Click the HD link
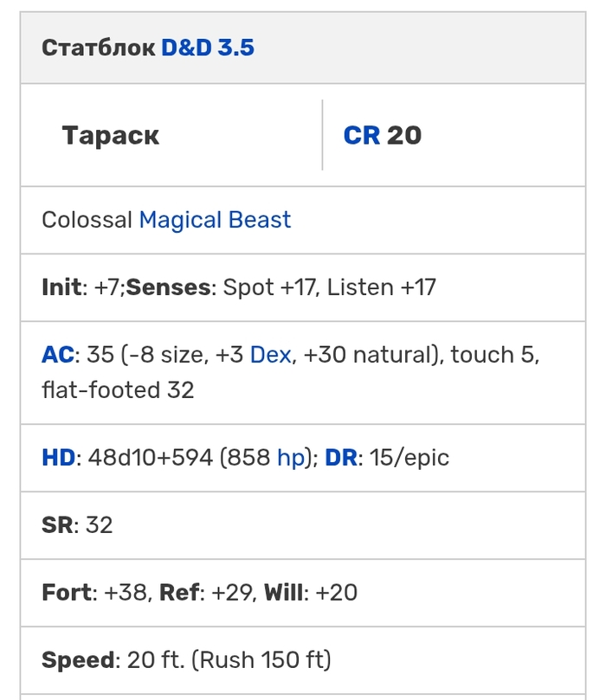 pos(58,458)
